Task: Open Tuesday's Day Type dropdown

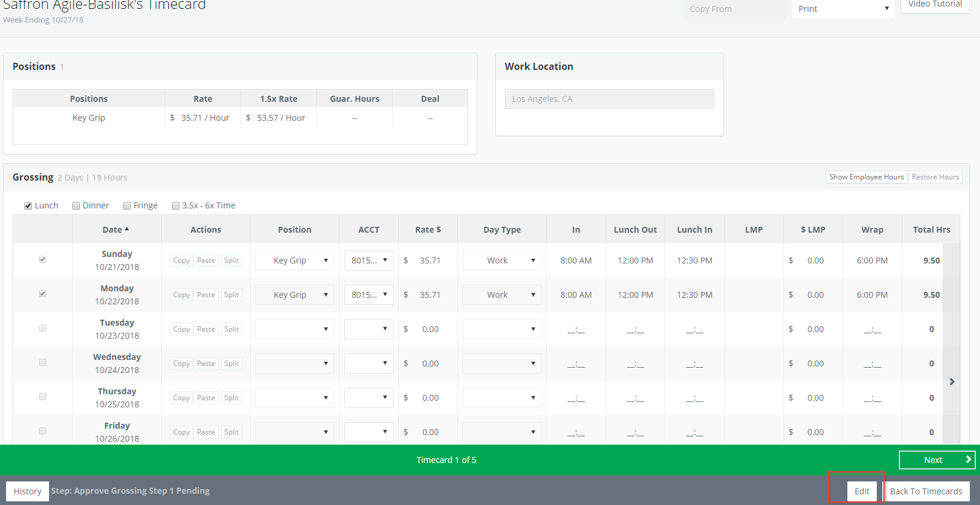Action: (x=502, y=329)
